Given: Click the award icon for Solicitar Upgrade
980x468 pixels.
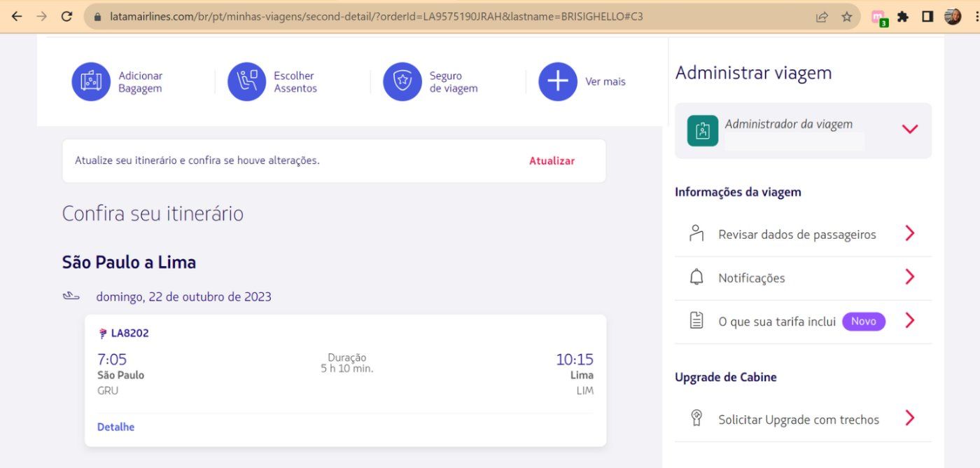Looking at the screenshot, I should pos(696,418).
